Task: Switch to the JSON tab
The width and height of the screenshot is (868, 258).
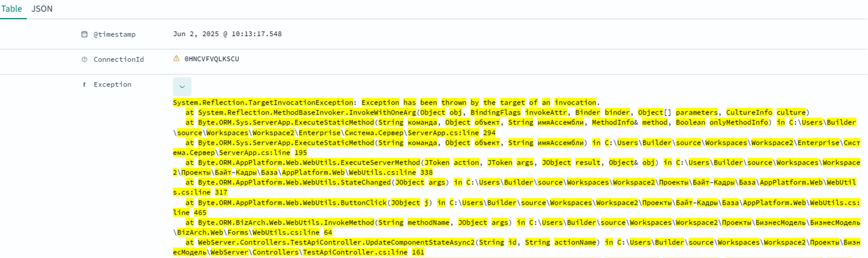Action: pos(42,9)
